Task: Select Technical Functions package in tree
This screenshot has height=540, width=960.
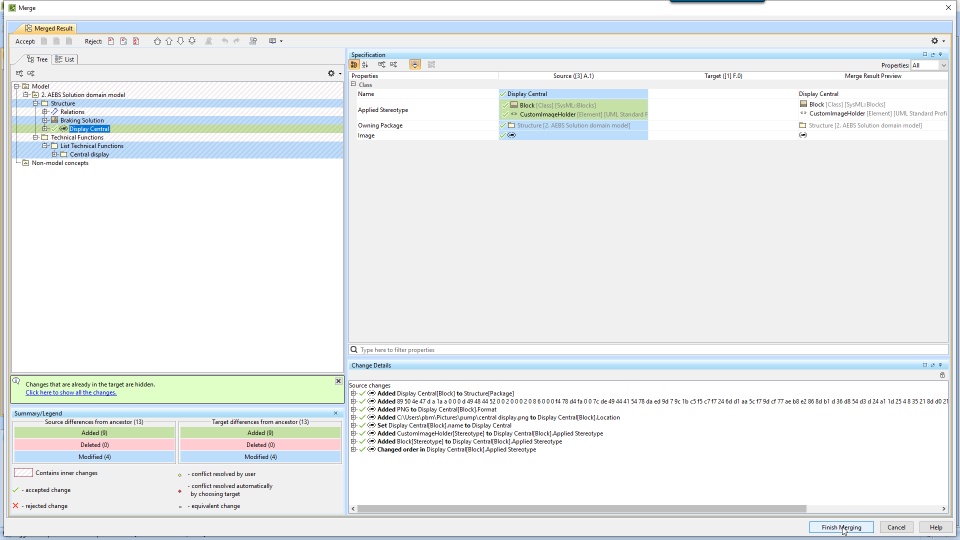Action: click(x=77, y=138)
